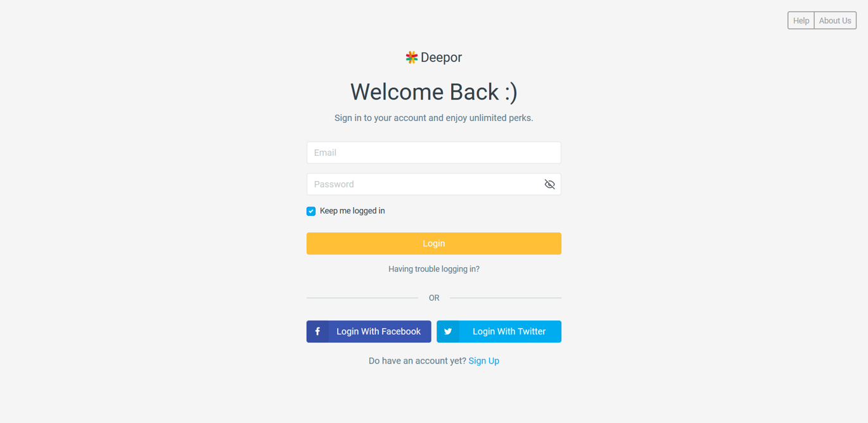Image resolution: width=868 pixels, height=423 pixels.
Task: Click the yellow Login button
Action: click(x=434, y=243)
